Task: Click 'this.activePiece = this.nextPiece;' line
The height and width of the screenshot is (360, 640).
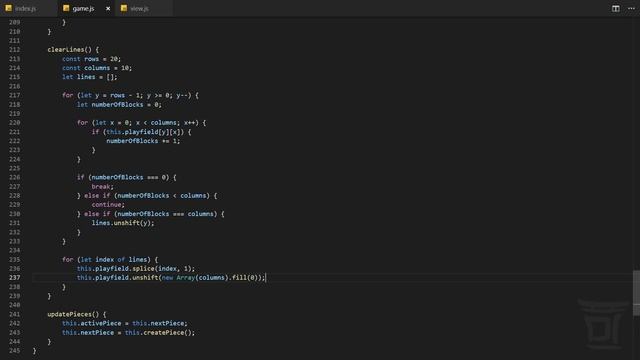Action: 125,323
